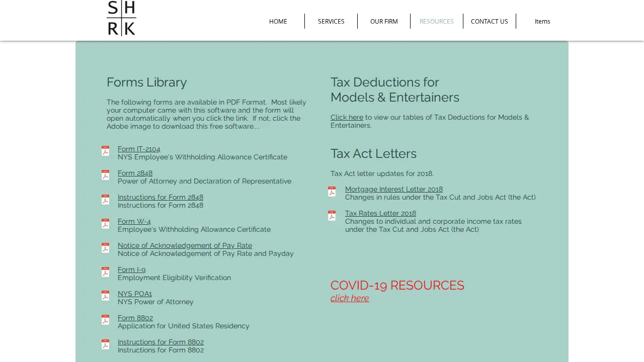Open Notice of Acknowledgement of Pay Rate link

185,245
